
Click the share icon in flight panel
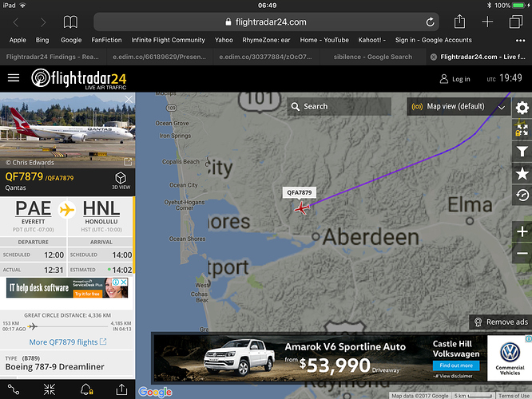pos(121,389)
